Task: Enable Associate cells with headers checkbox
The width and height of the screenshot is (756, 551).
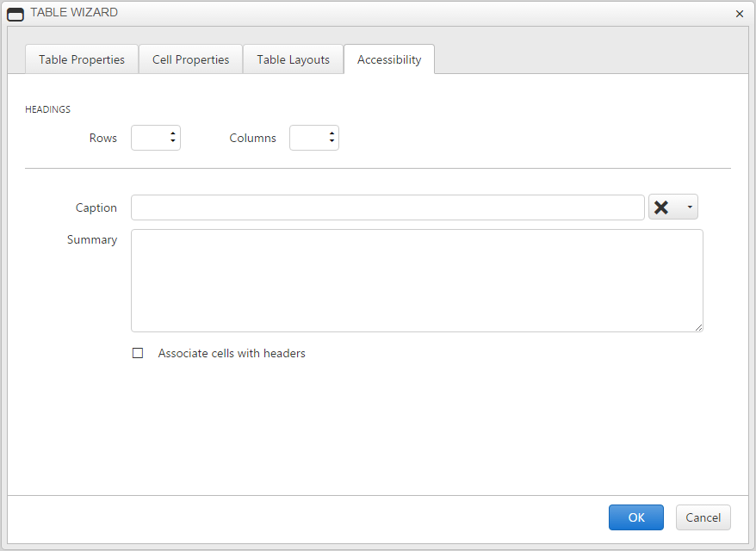Action: (138, 353)
